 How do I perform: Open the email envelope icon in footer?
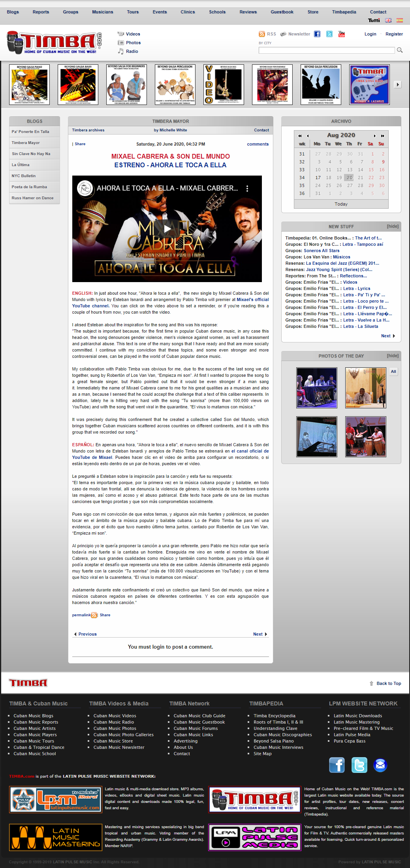(x=380, y=765)
